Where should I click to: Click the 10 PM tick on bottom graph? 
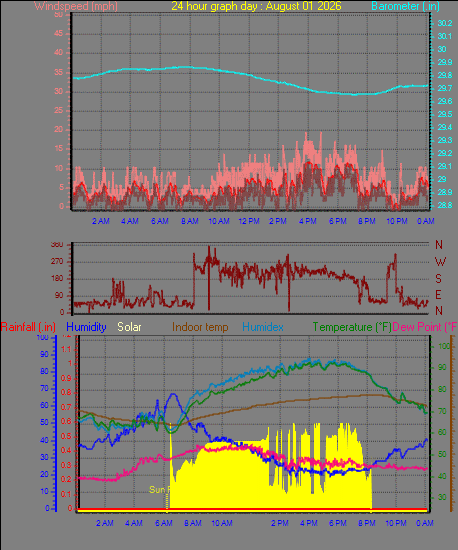point(396,523)
